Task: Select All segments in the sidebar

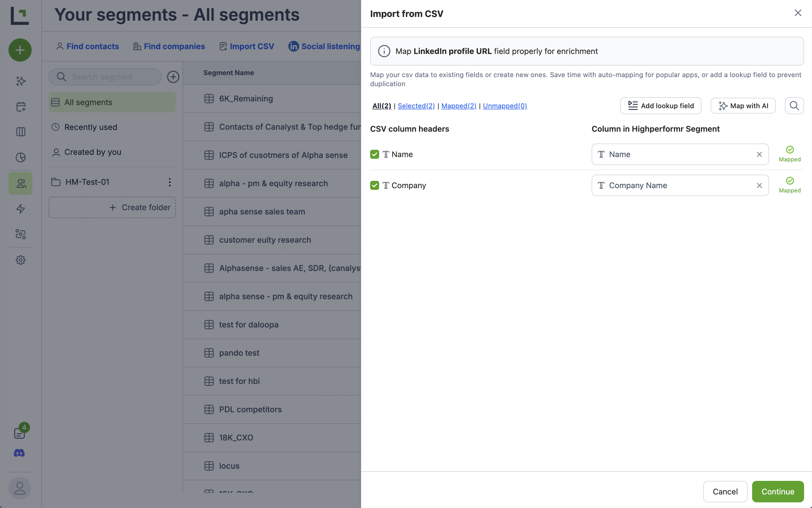Action: click(112, 103)
